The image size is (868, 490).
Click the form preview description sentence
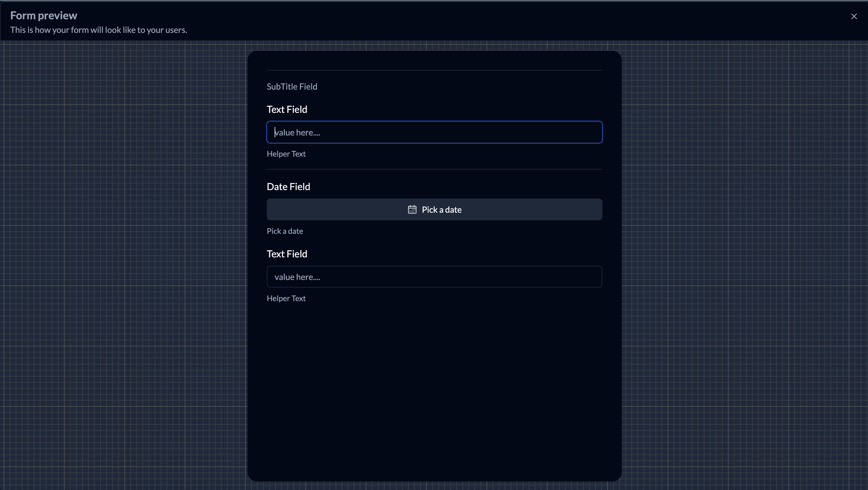tap(98, 30)
